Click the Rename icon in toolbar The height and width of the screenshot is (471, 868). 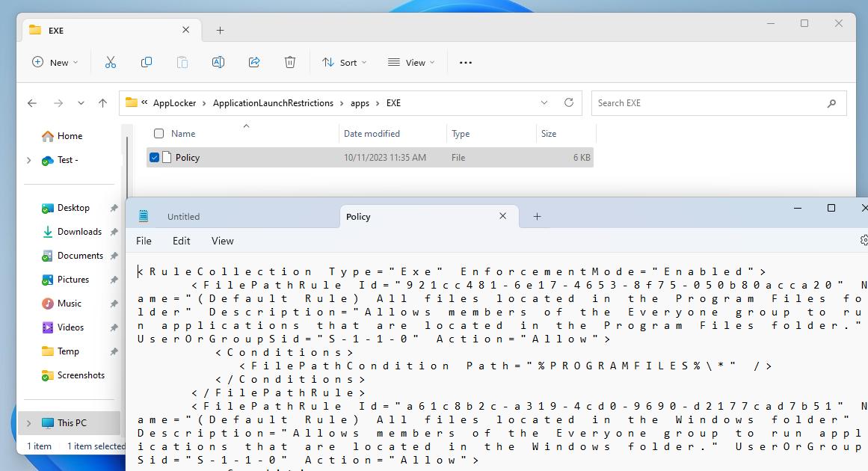tap(218, 63)
